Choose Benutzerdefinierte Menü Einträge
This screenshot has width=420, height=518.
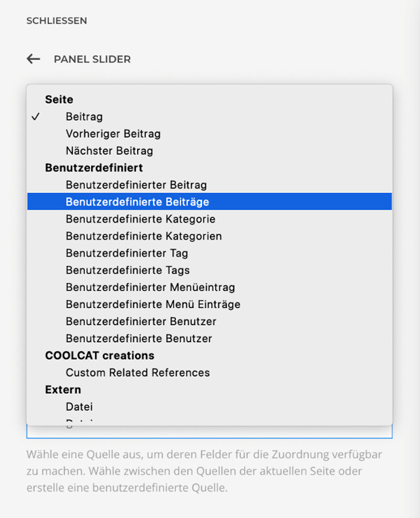tap(153, 305)
